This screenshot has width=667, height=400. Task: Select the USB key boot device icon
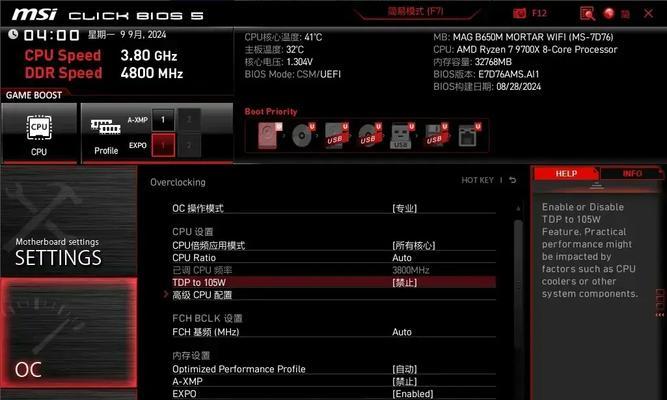coord(401,136)
